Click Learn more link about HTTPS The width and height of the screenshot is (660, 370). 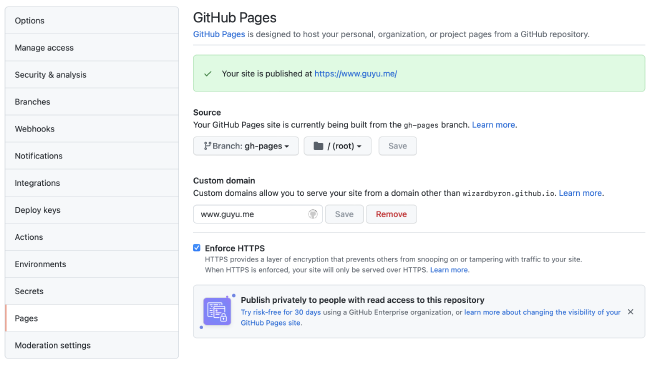click(449, 270)
